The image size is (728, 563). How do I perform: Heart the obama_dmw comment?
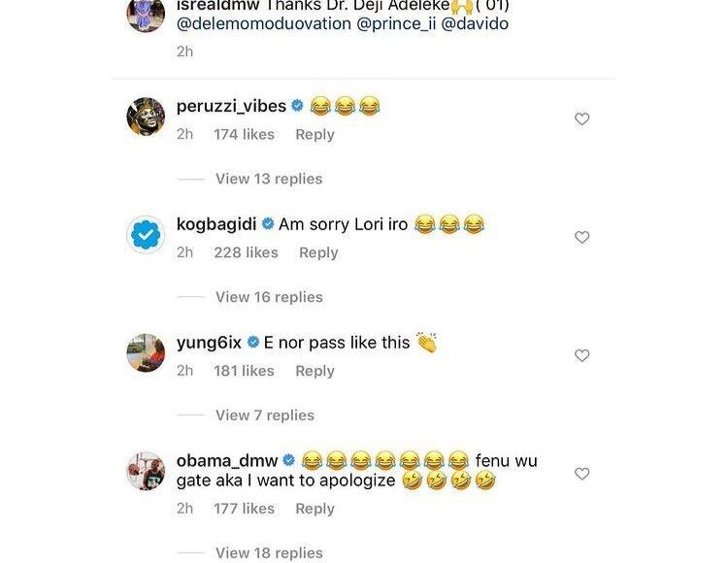click(582, 475)
